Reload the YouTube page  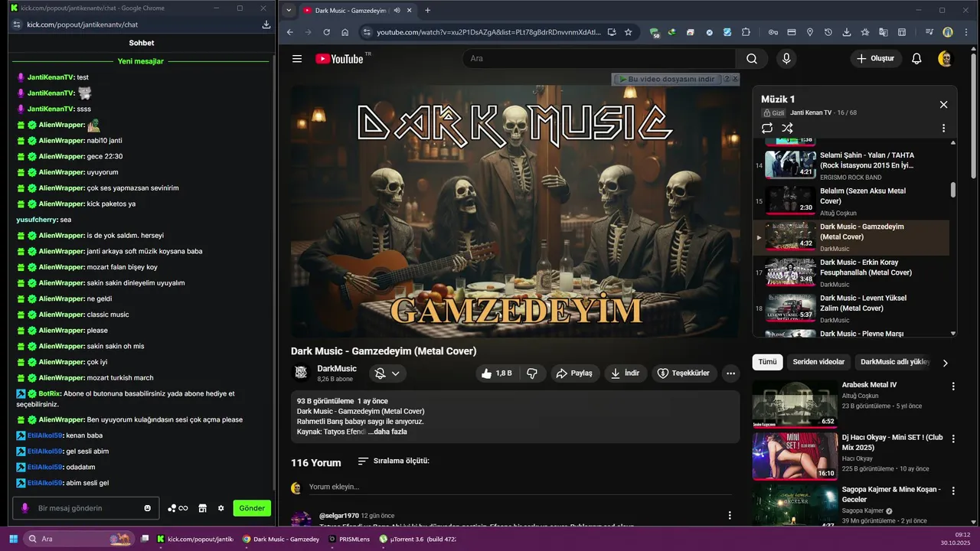327,32
